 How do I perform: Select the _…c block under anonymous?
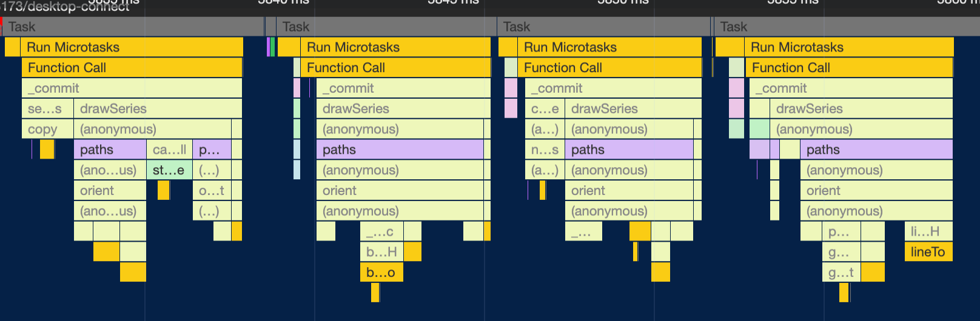pyautogui.click(x=381, y=231)
